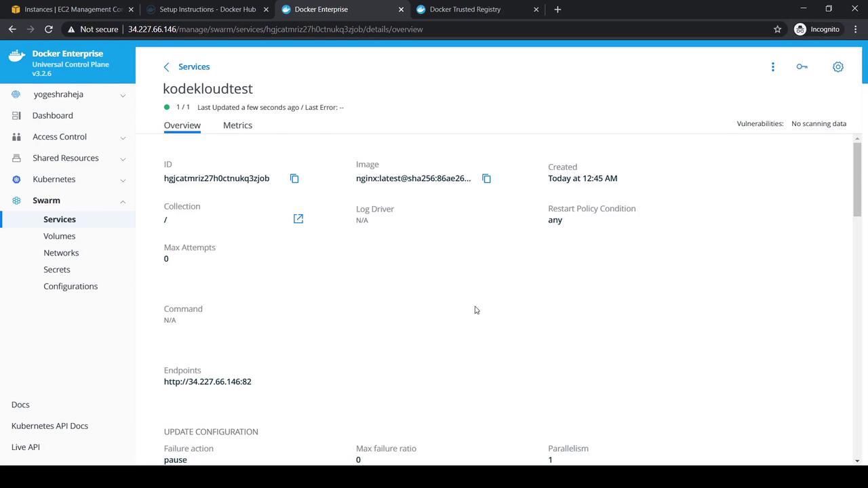Image resolution: width=868 pixels, height=488 pixels.
Task: Go back in browser history
Action: pos(12,29)
